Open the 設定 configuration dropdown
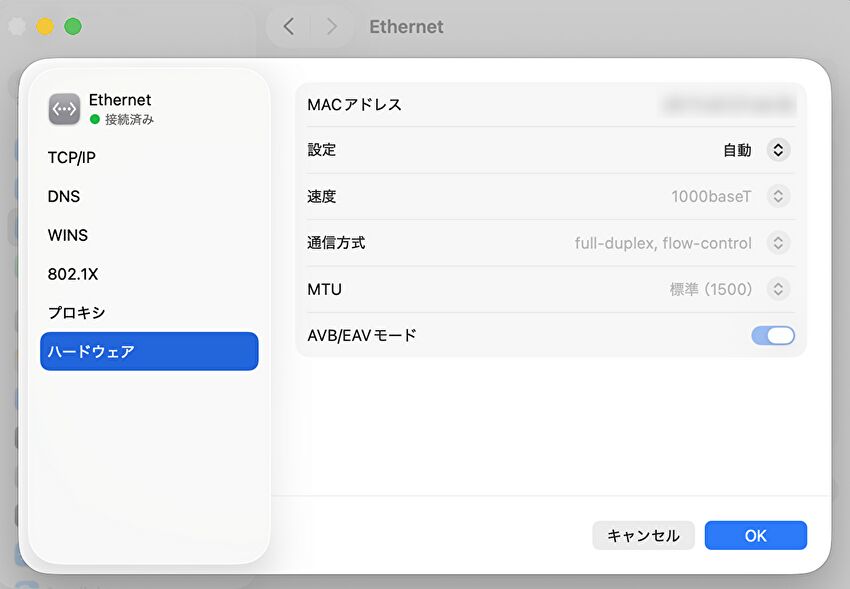 click(x=778, y=150)
